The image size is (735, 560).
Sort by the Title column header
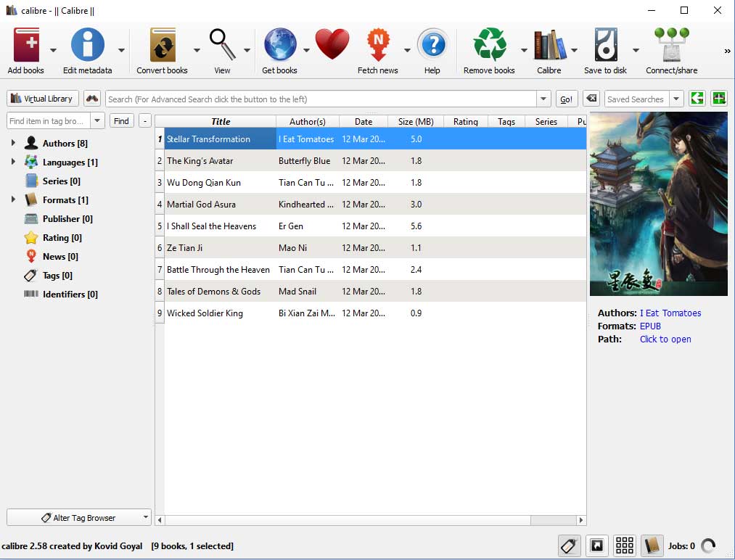tap(221, 121)
